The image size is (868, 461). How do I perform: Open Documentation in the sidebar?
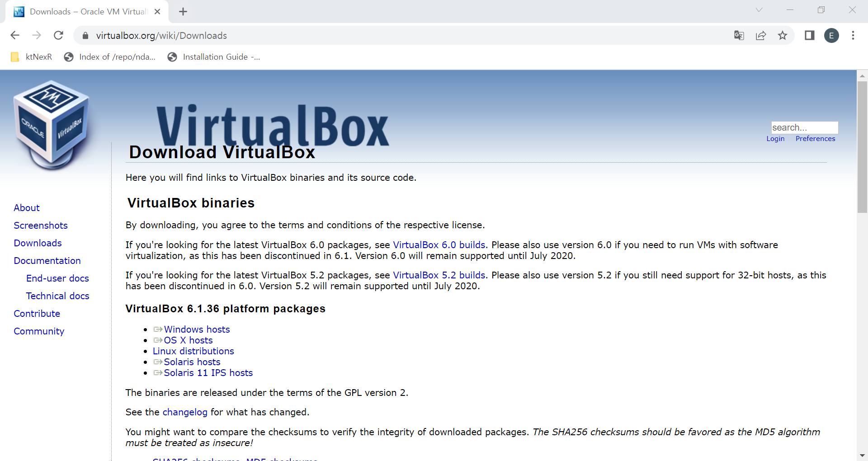[x=47, y=261]
